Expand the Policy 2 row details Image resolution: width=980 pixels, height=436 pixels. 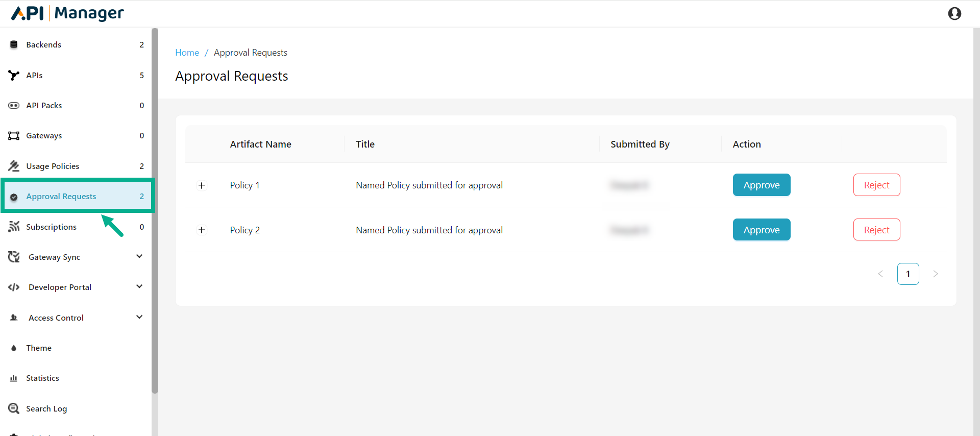(x=202, y=230)
